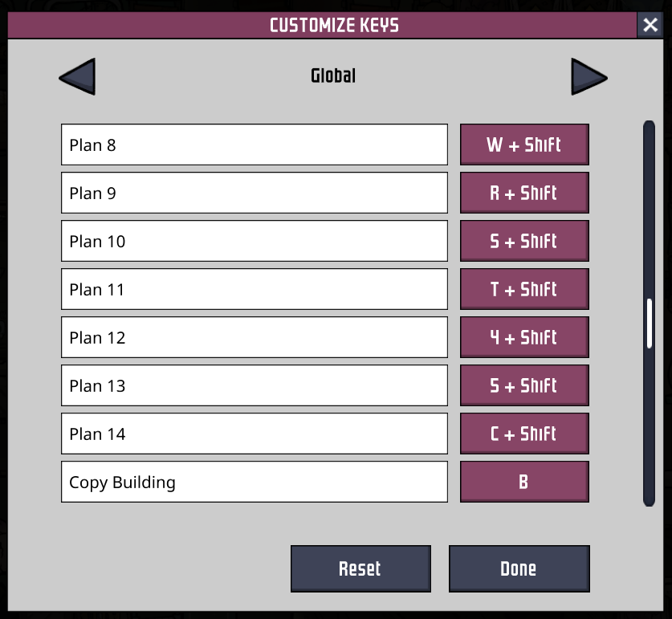
Task: Click the Plan 14 label row
Action: (254, 434)
